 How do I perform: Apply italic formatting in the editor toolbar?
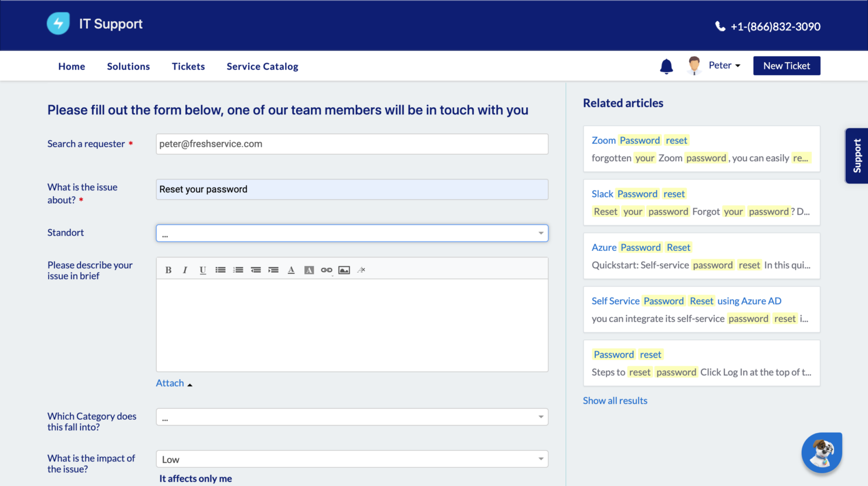point(185,270)
